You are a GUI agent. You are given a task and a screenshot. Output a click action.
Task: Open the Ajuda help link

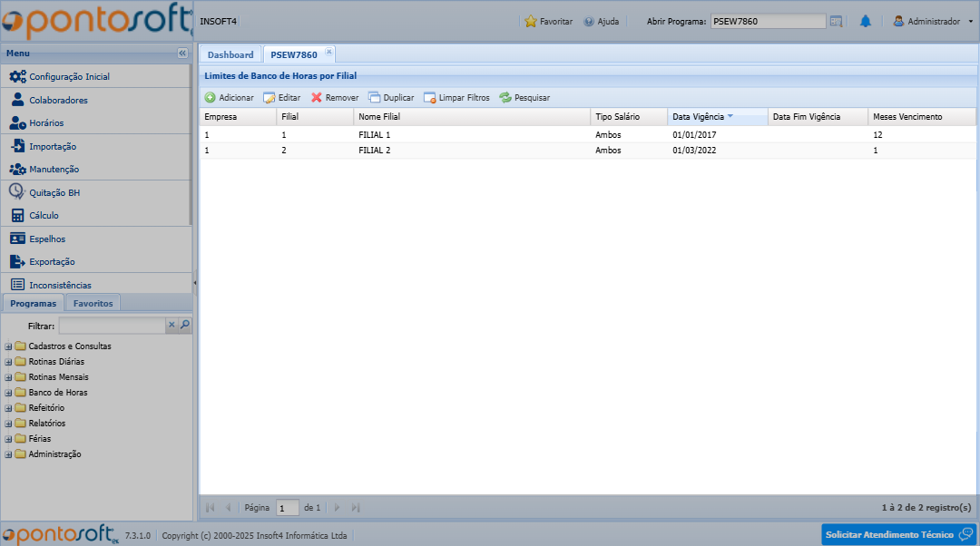601,21
